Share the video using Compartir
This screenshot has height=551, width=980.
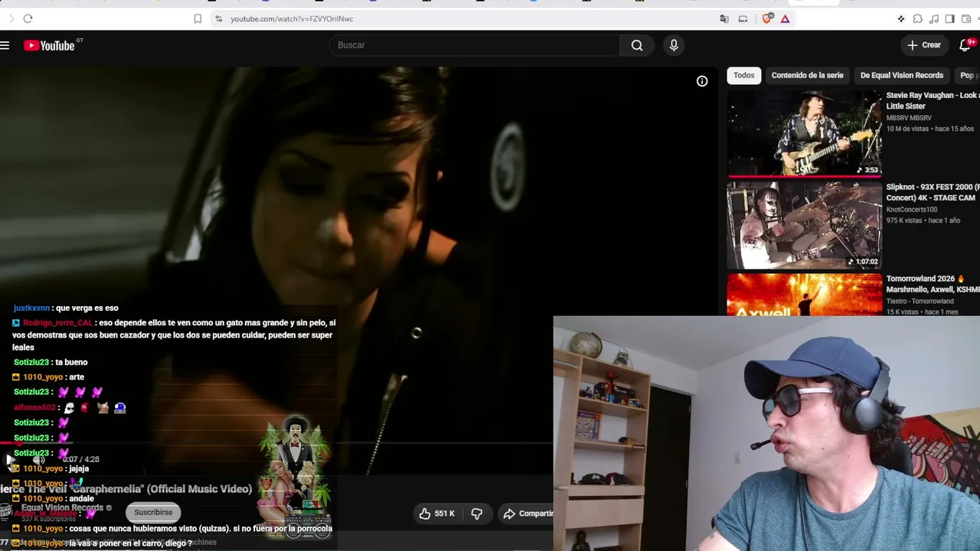point(528,514)
